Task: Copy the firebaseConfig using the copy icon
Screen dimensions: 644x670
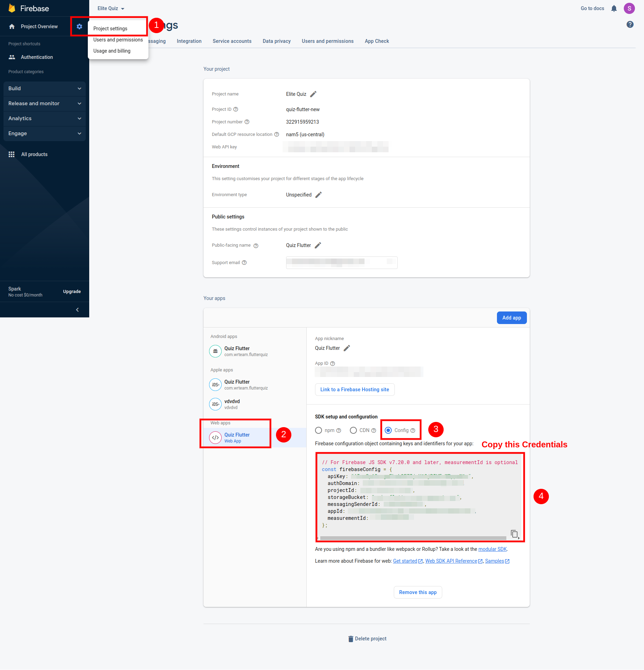Action: click(x=514, y=533)
